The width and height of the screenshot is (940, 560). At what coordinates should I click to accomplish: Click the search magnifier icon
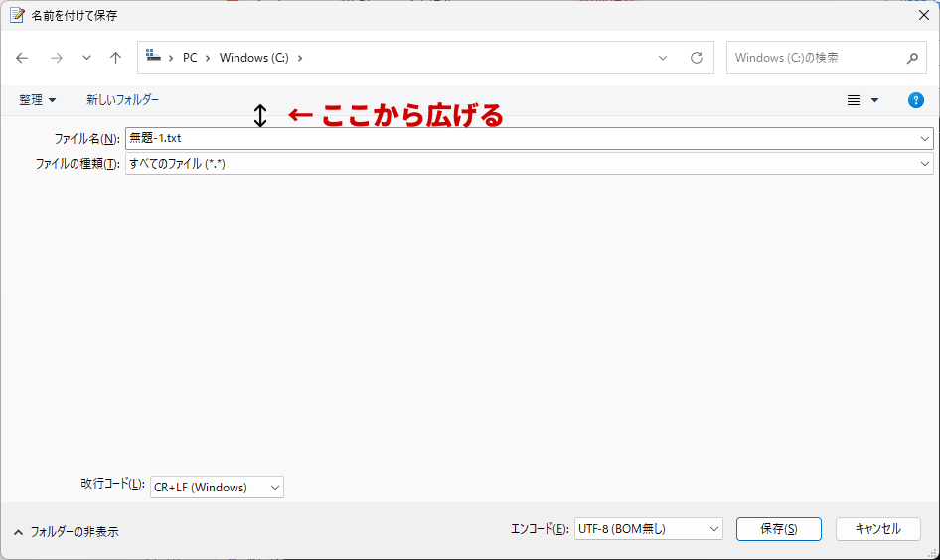point(912,58)
